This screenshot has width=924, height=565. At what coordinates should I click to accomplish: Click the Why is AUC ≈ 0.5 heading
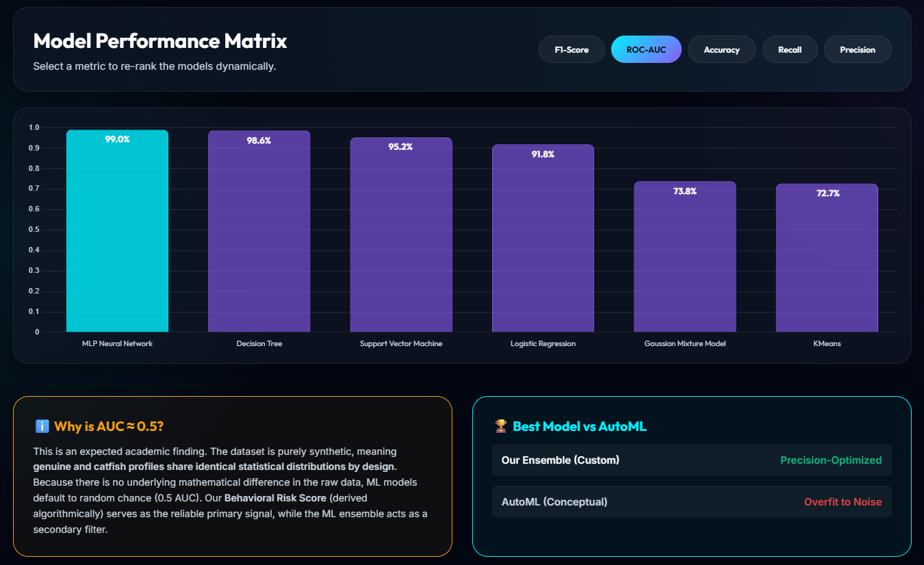[x=109, y=427]
